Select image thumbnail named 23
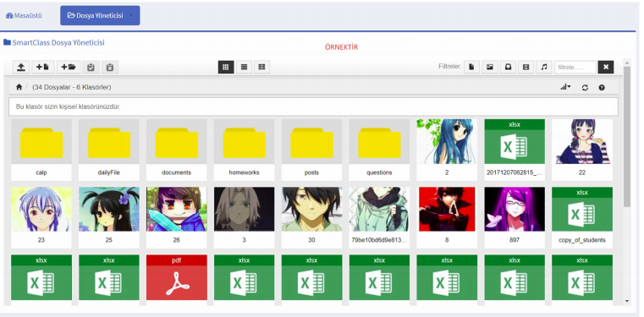Screen dimensions: 644x317 [x=41, y=209]
